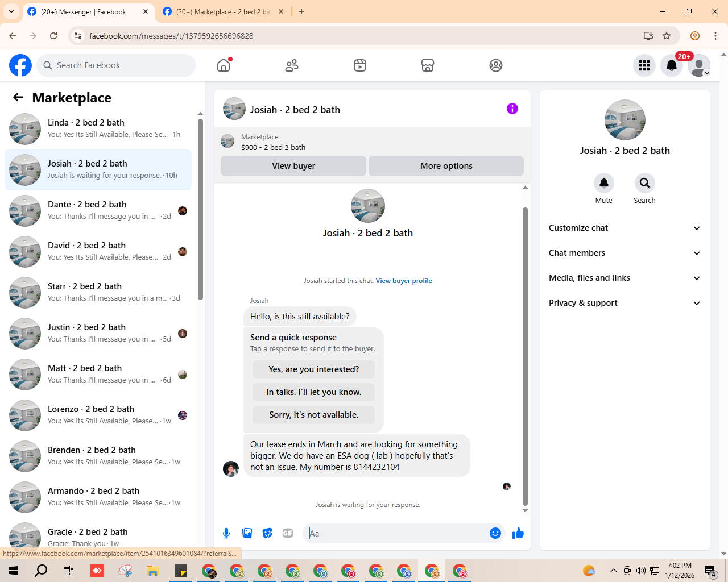Search in conversation using magnifier icon
728x582 pixels.
point(645,183)
